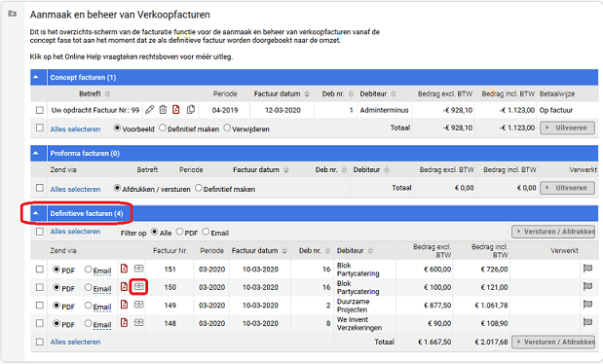
Task: Click the flag icon for invoice 151
Action: point(587,269)
